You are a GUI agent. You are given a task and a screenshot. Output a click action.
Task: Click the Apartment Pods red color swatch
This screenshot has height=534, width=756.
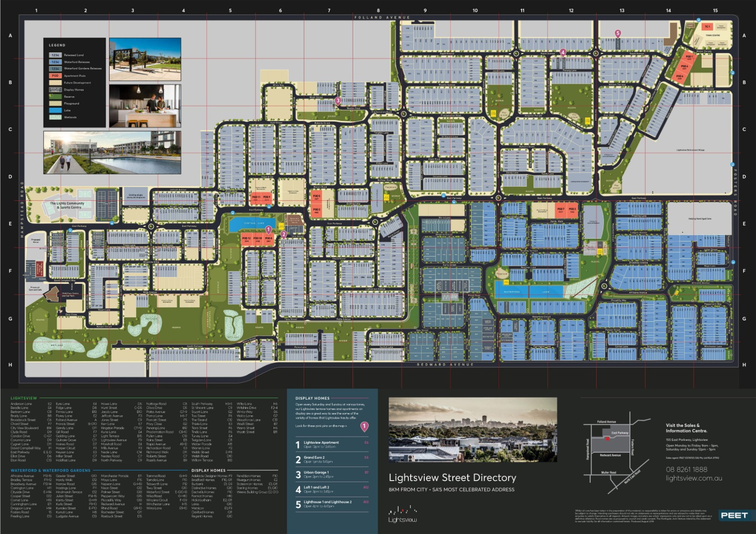(55, 76)
